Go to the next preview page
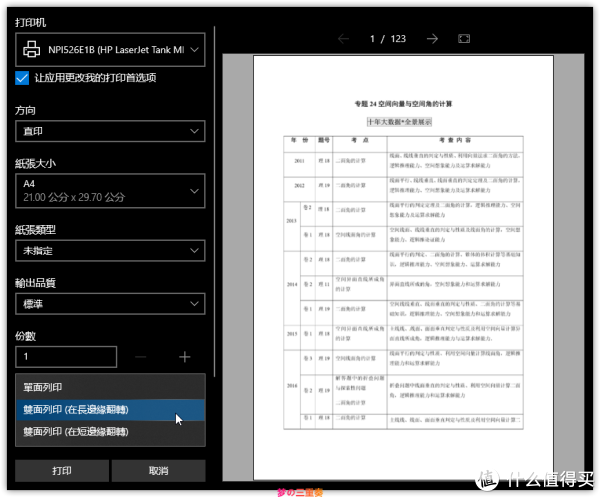The height and width of the screenshot is (497, 600). pos(432,39)
